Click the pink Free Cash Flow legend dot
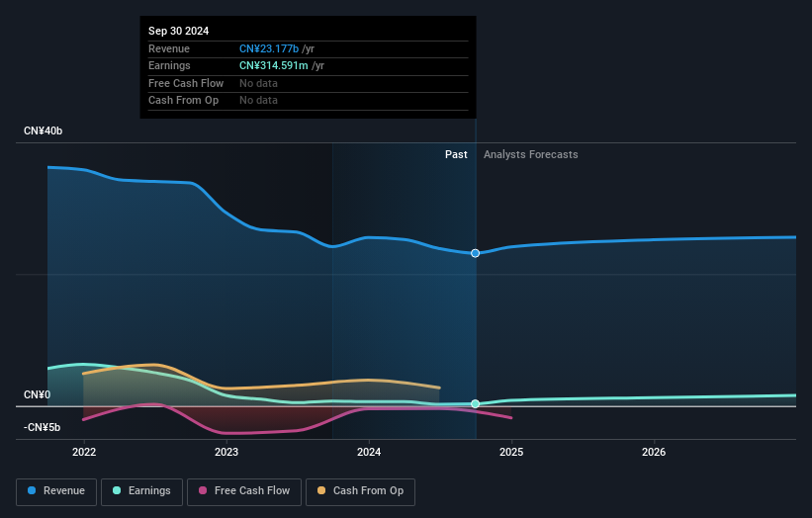The height and width of the screenshot is (518, 812). pyautogui.click(x=203, y=490)
